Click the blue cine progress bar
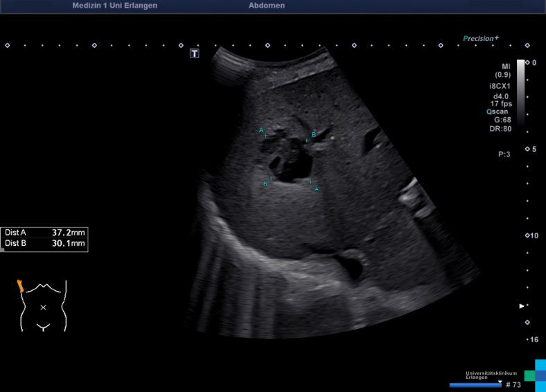546x392 pixels. coord(475,384)
